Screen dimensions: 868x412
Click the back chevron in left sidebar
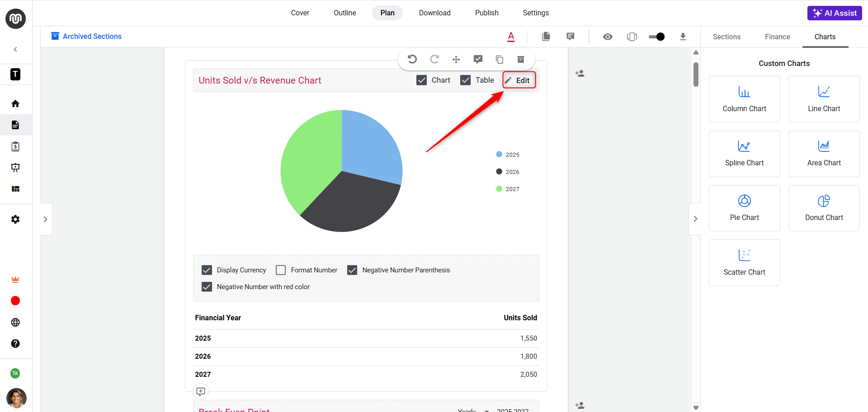(15, 49)
